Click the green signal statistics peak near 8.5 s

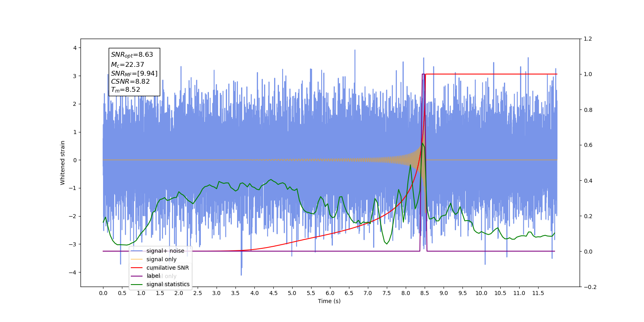pos(422,143)
